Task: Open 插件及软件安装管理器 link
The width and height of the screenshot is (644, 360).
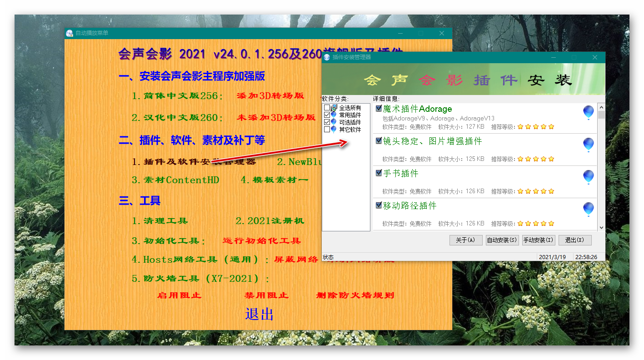Action: coord(194,162)
